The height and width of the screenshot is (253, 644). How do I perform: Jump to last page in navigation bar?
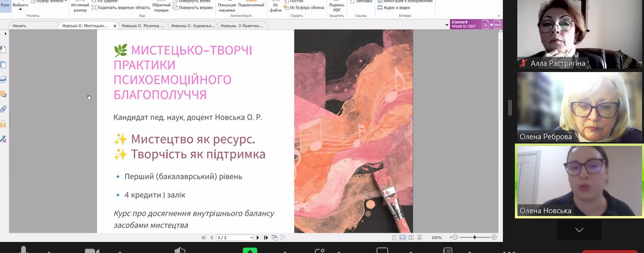(266, 237)
